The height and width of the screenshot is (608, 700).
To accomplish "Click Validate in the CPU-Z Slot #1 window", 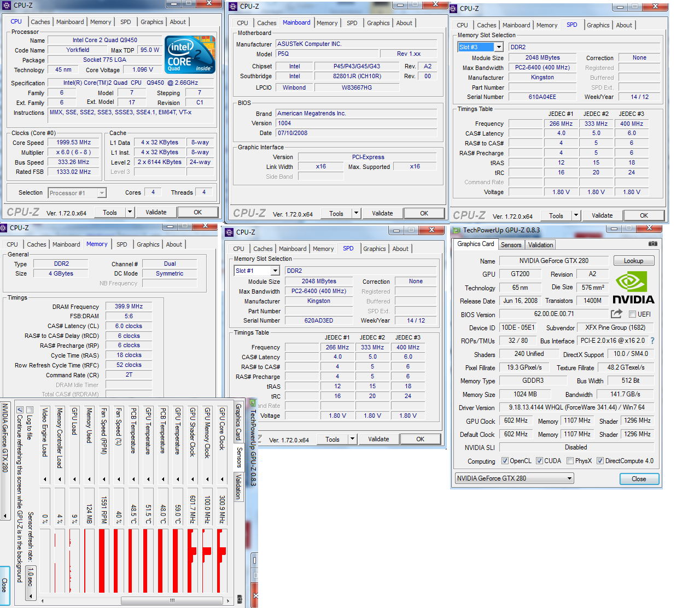I will click(378, 439).
